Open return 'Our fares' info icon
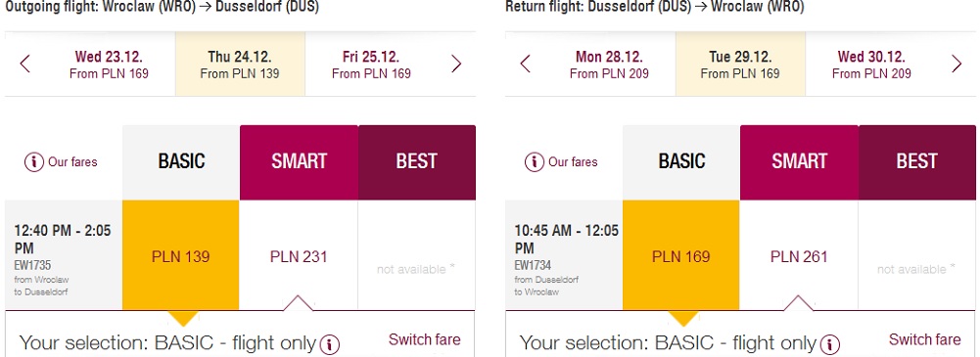 point(534,162)
